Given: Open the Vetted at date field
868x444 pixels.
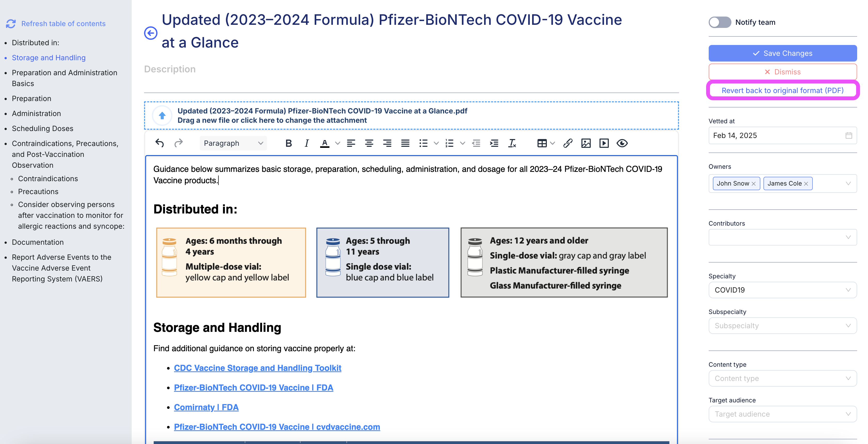Looking at the screenshot, I should tap(782, 135).
